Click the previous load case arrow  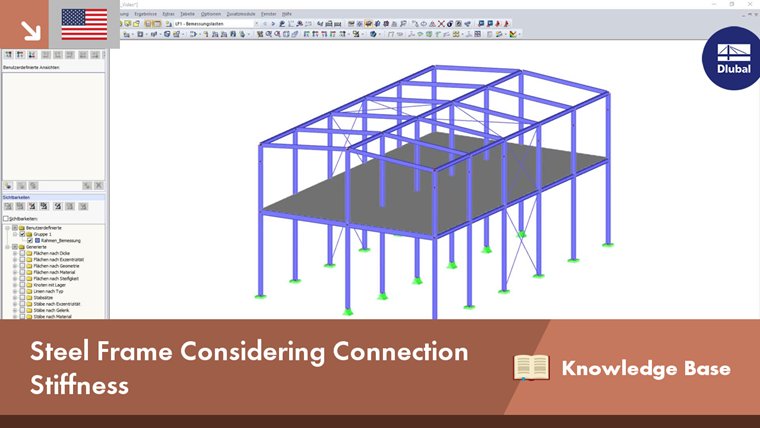pos(265,24)
